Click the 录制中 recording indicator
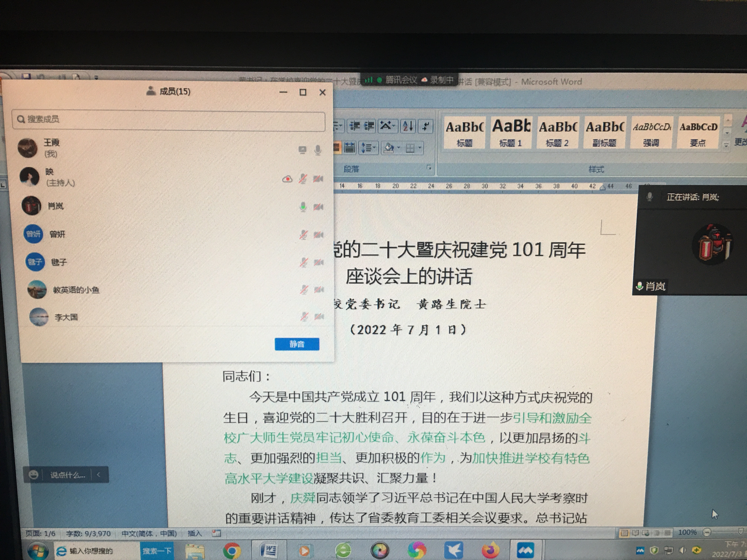Viewport: 747px width, 560px height. [x=438, y=80]
